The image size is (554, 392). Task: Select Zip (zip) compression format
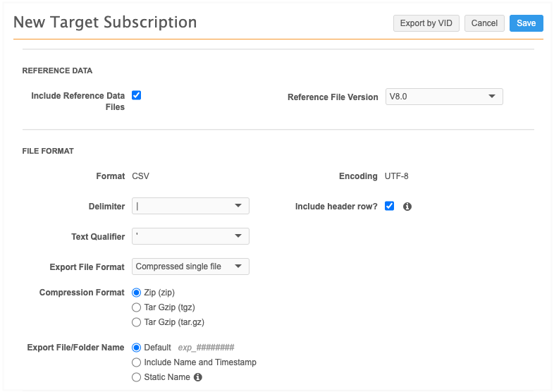[137, 292]
